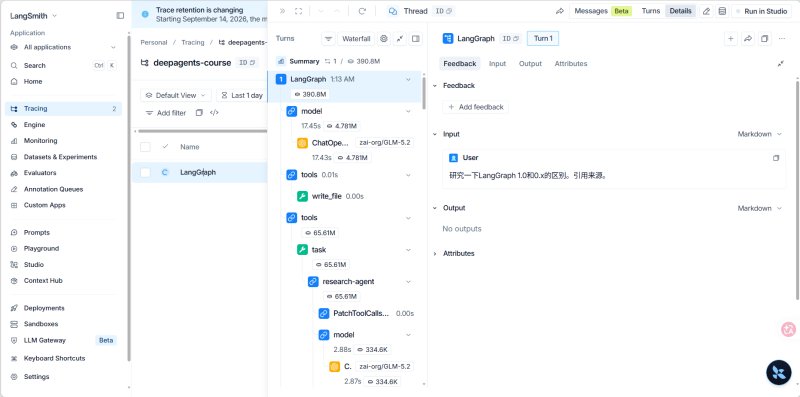800x397 pixels.
Task: Click the code brackets icon by Add filter
Action: (214, 113)
